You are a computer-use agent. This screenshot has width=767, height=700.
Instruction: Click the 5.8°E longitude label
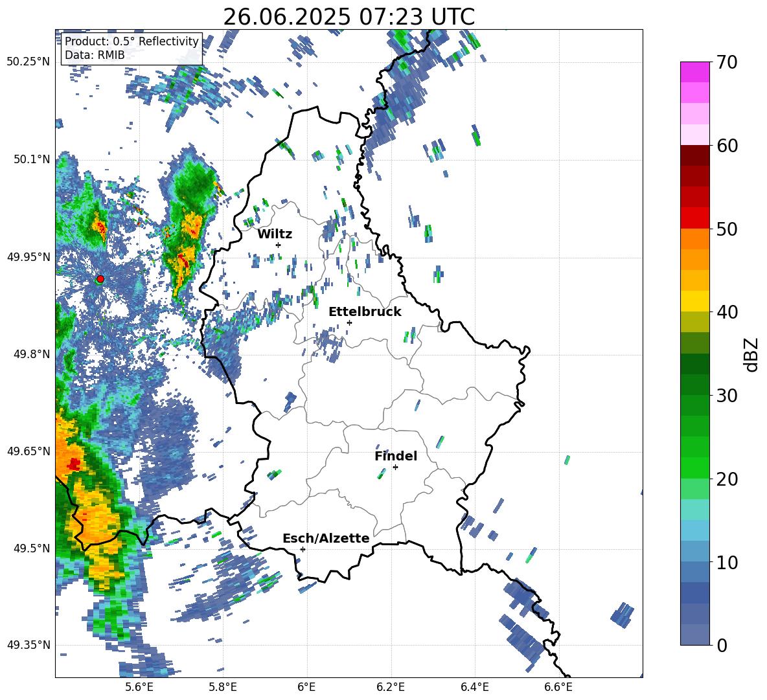pos(223,687)
